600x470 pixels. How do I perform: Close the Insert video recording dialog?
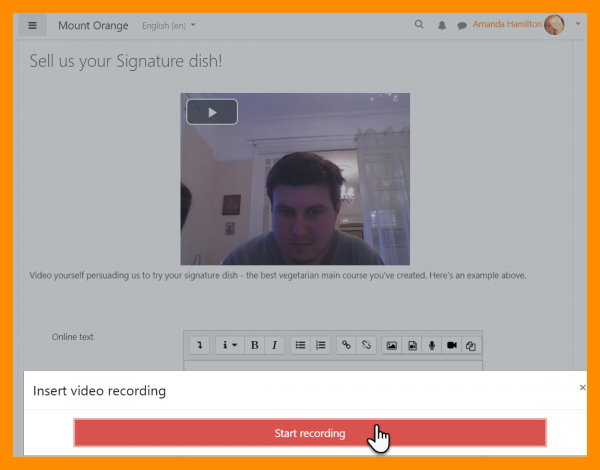click(x=583, y=388)
